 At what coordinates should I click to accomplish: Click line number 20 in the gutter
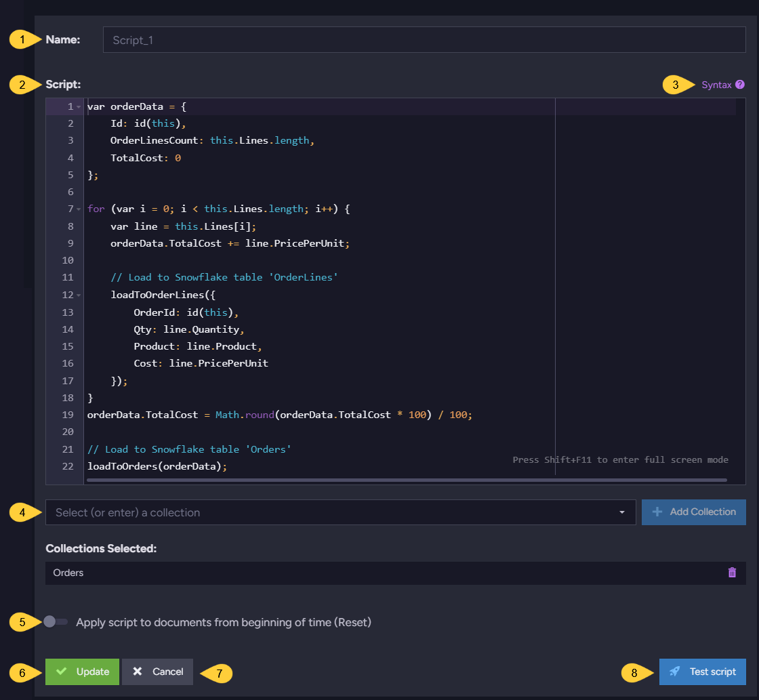(68, 432)
